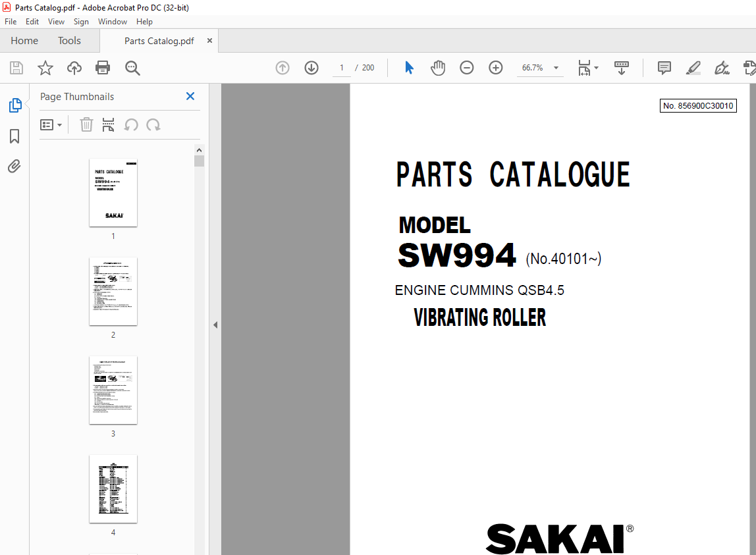
Task: Click the Save file icon
Action: coord(16,68)
